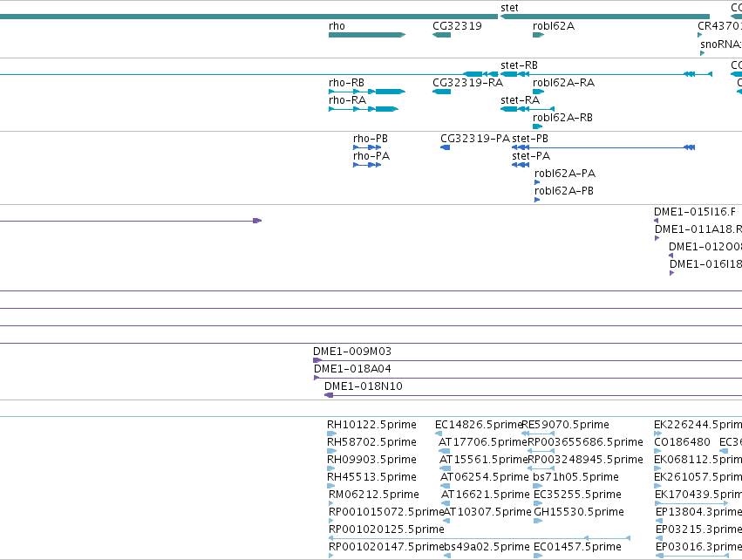The image size is (742, 560).
Task: Click the EP03215.3prime EST label
Action: tap(698, 529)
